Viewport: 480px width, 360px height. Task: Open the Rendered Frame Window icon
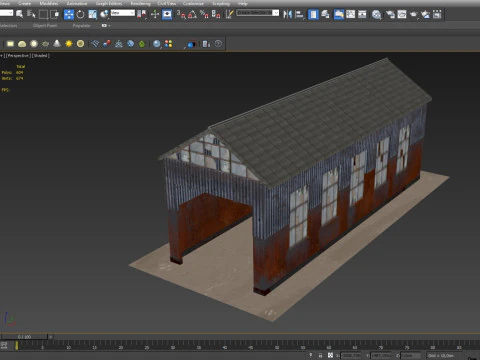tap(402, 14)
